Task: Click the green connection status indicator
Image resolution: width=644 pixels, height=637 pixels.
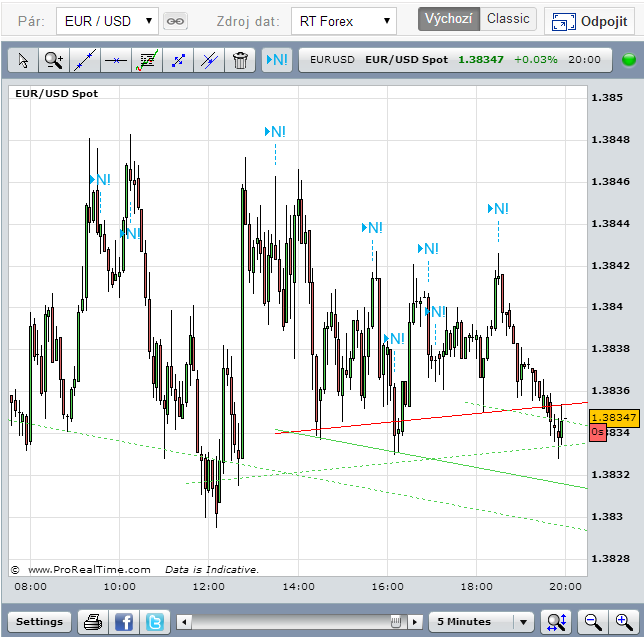Action: tap(629, 60)
